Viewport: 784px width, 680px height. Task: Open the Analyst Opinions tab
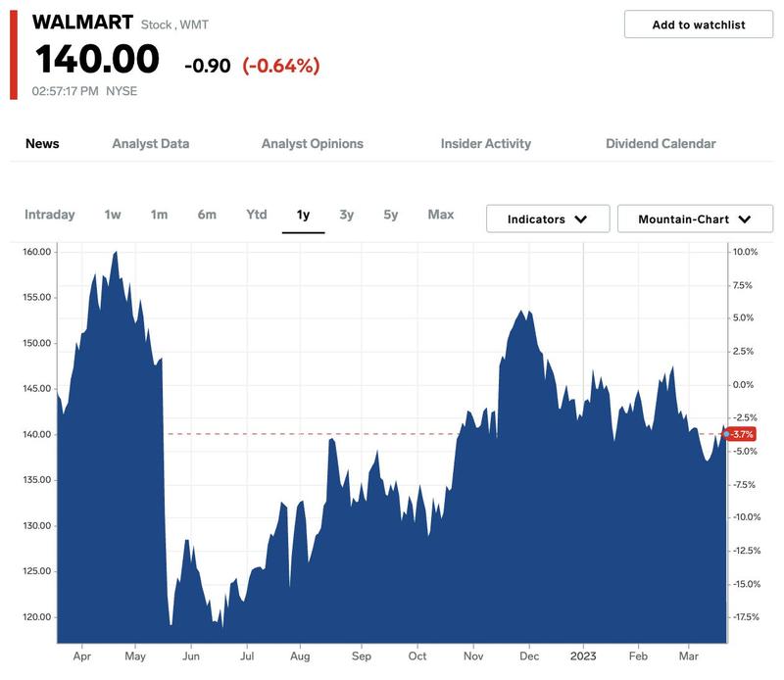[x=313, y=144]
